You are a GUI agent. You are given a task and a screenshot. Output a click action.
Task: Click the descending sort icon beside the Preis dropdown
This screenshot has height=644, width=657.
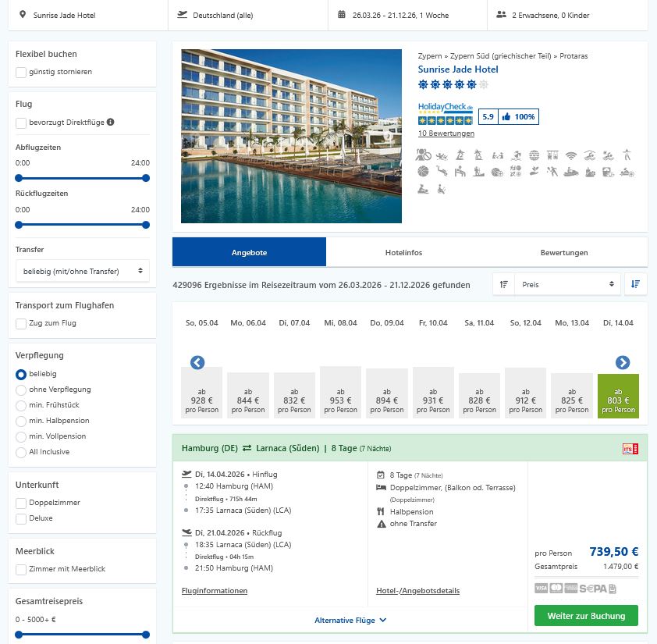pos(635,284)
